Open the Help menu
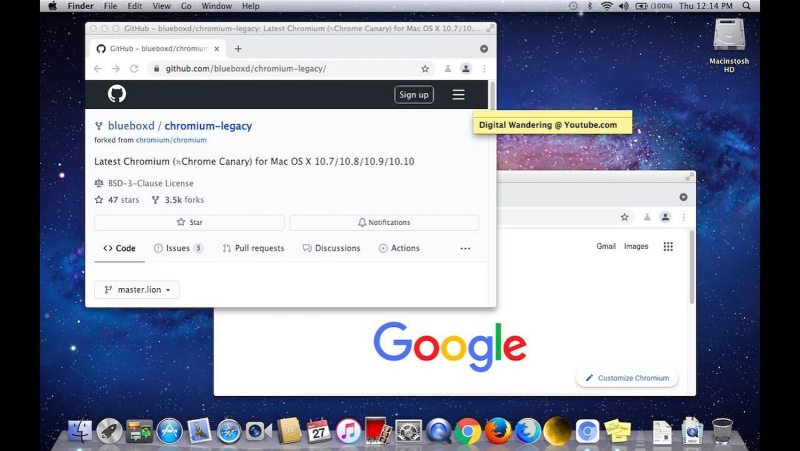Viewport: 800px width, 451px height. (x=251, y=6)
